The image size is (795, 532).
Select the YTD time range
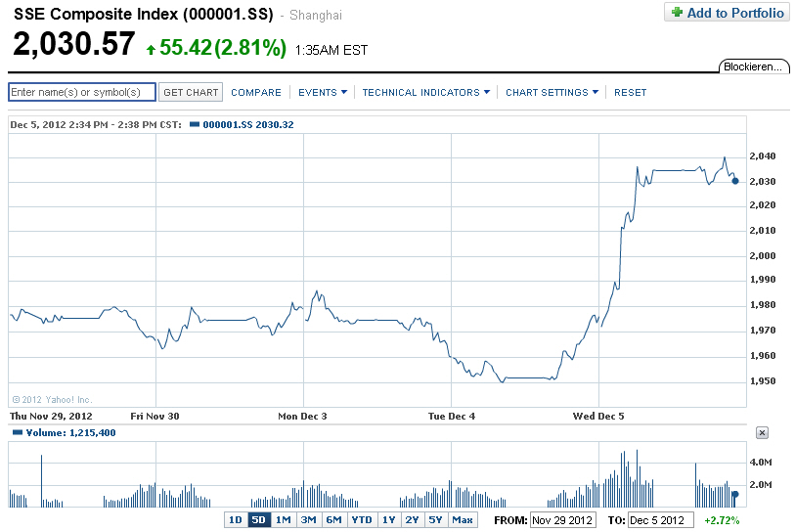point(362,520)
